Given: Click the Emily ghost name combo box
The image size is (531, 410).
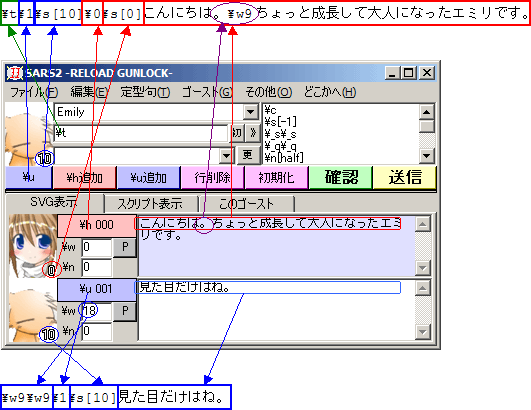Looking at the screenshot, I should pos(156,112).
